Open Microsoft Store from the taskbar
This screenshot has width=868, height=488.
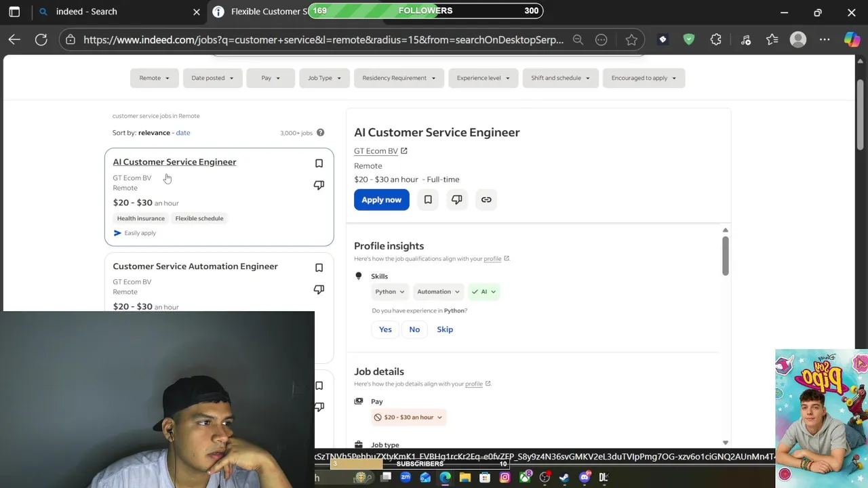(x=485, y=477)
